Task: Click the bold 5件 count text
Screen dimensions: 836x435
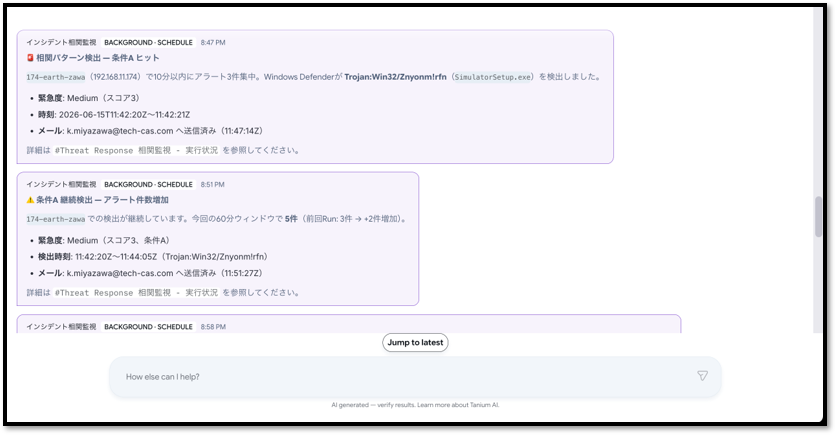Action: click(x=291, y=219)
